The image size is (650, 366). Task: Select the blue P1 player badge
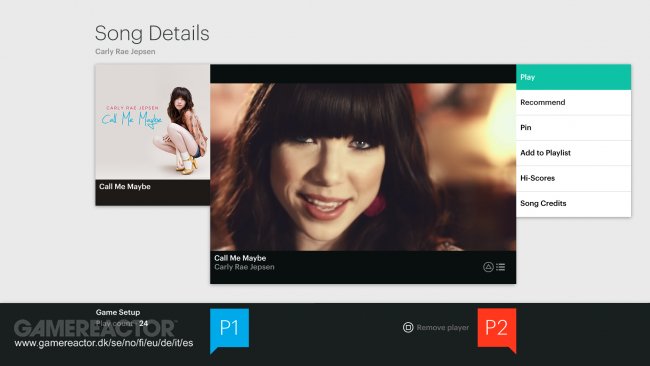tap(229, 330)
